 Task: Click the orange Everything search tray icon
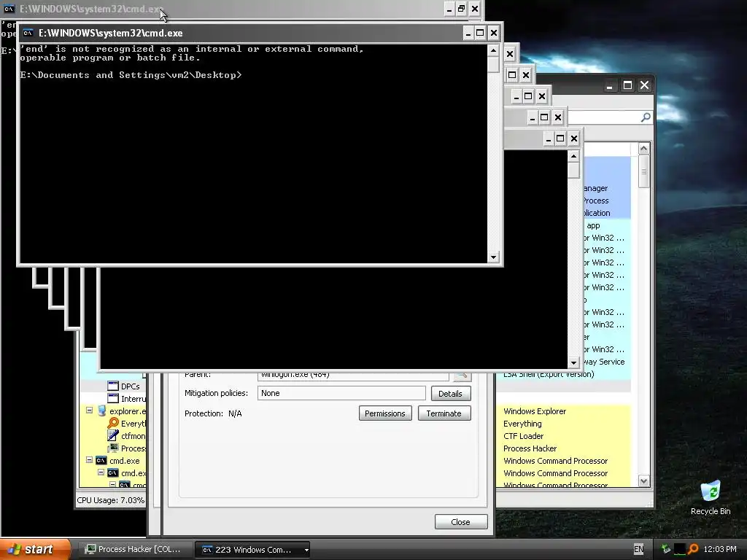coord(693,549)
